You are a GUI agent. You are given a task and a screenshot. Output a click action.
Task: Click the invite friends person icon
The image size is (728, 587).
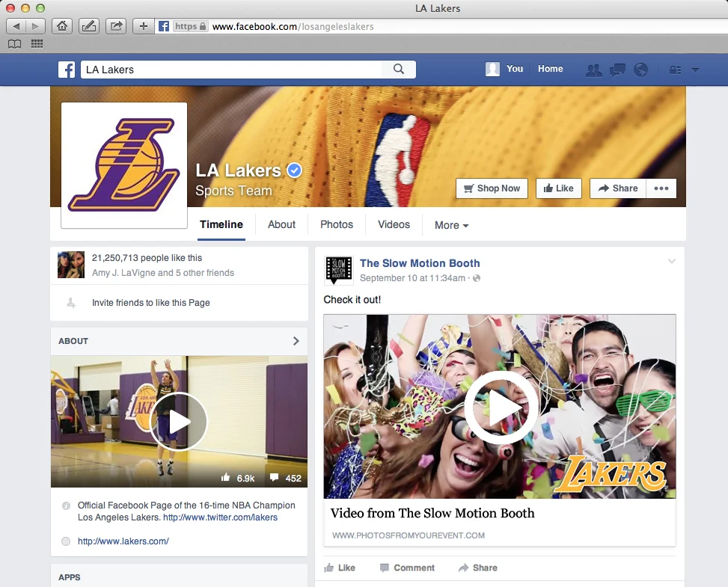click(71, 303)
